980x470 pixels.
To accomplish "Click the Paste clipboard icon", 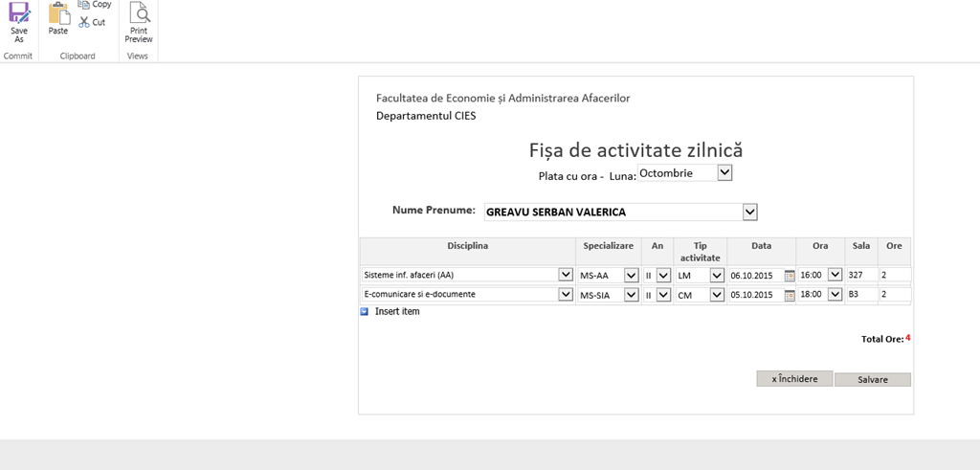I will coord(58,15).
